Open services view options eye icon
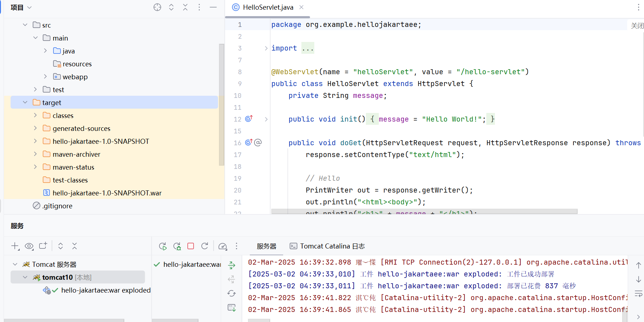The width and height of the screenshot is (644, 322). click(29, 246)
